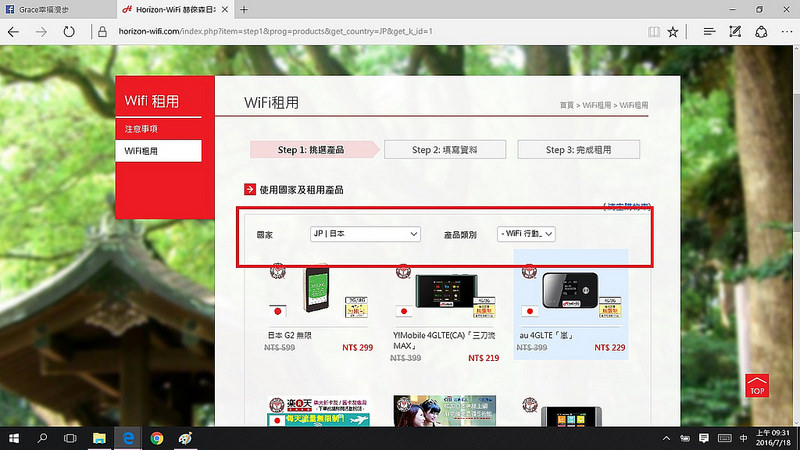Open the au 4GLTE「嵐」product image

pos(571,292)
